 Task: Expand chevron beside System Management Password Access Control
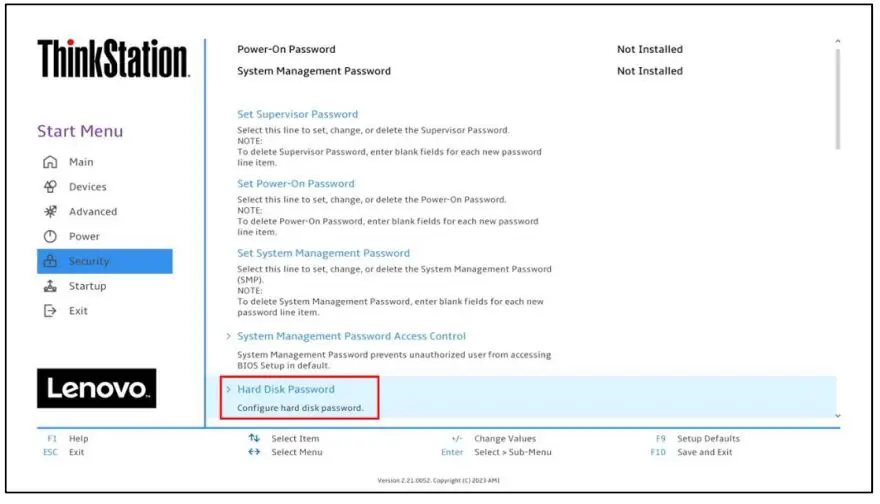pyautogui.click(x=228, y=336)
